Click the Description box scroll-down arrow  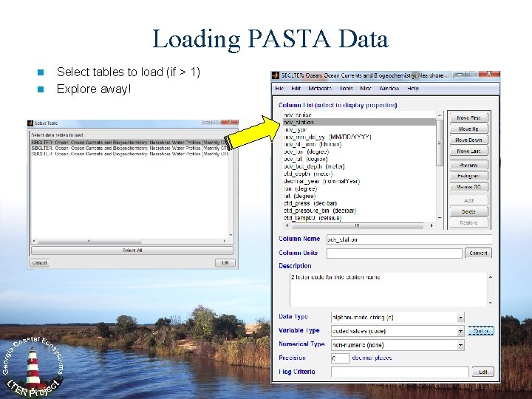(x=491, y=303)
